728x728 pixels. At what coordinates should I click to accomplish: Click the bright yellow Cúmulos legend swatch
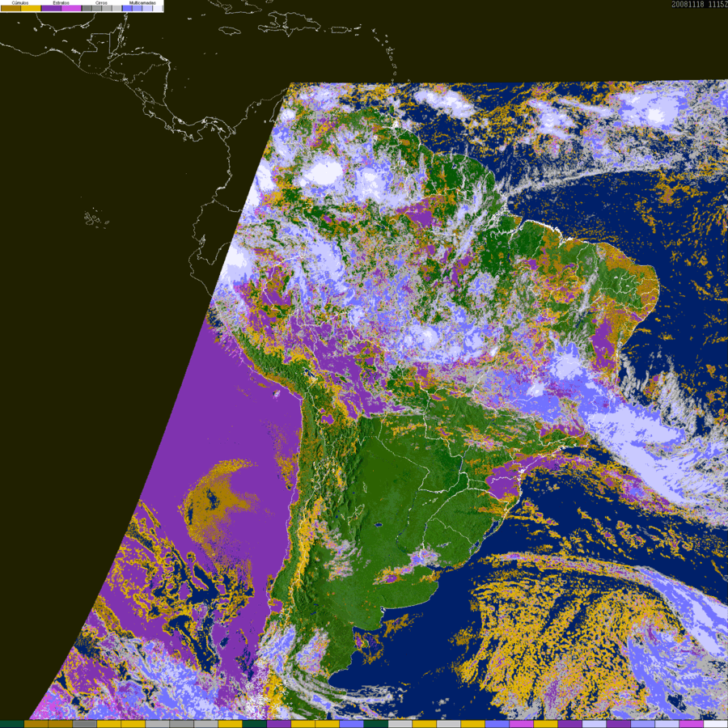[x=31, y=8]
